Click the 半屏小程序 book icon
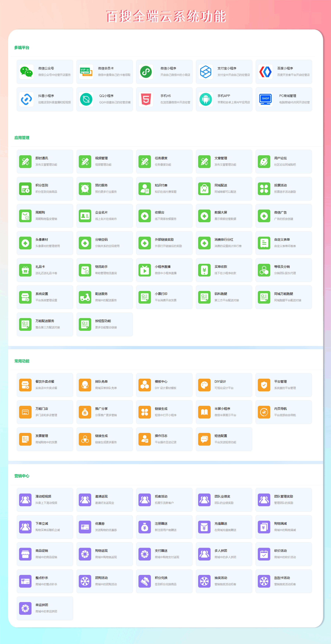331x644 pixels. click(x=204, y=412)
